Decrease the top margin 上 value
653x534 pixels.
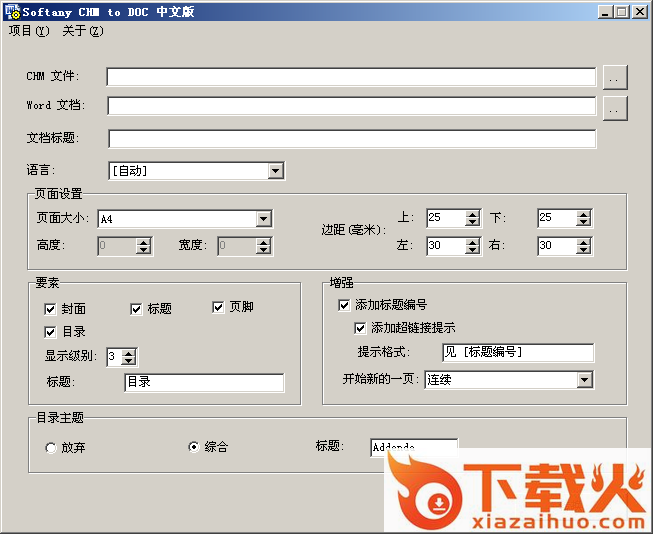(x=472, y=222)
